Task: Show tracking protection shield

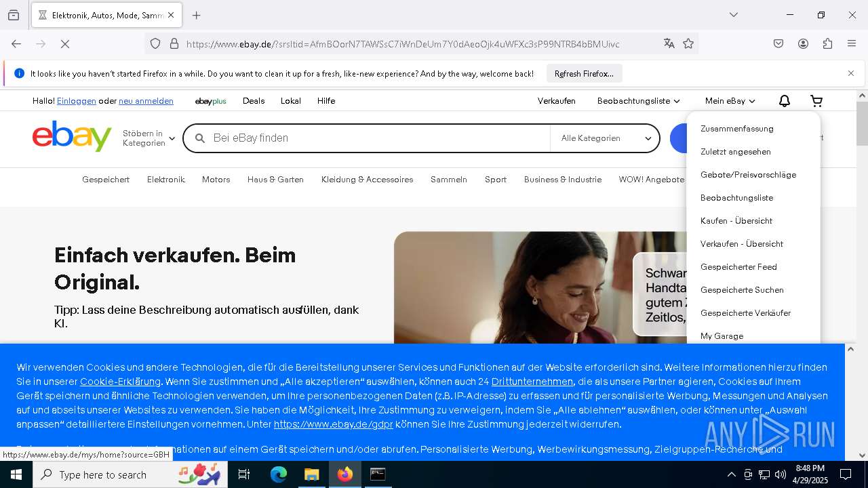Action: tap(155, 43)
